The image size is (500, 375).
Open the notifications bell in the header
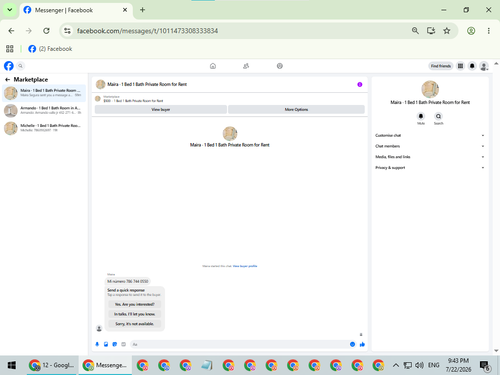tap(472, 66)
